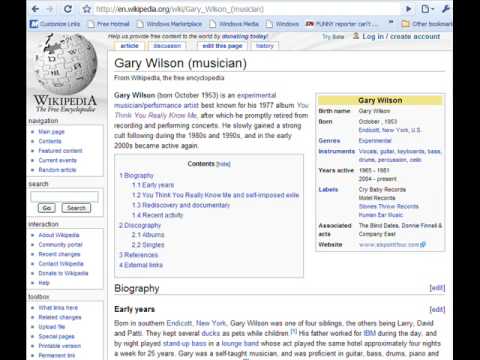Open Contact Wikipedia link
Screen dimensions: 480x360
coord(61,264)
